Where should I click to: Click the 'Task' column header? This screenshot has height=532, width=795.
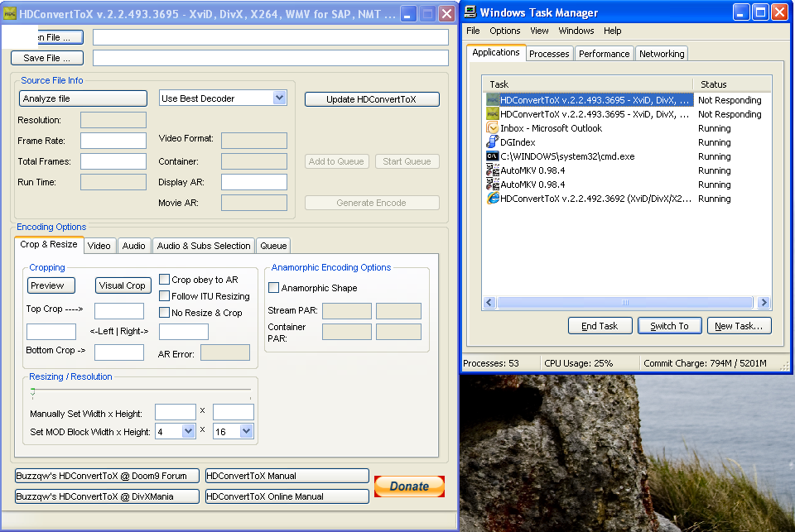click(588, 84)
